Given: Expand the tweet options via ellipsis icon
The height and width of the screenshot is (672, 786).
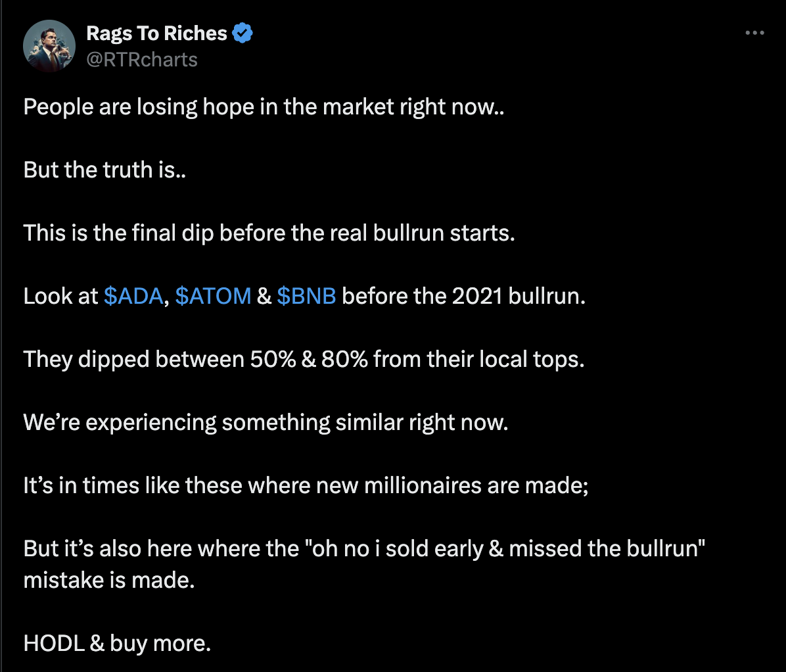Looking at the screenshot, I should pyautogui.click(x=754, y=32).
